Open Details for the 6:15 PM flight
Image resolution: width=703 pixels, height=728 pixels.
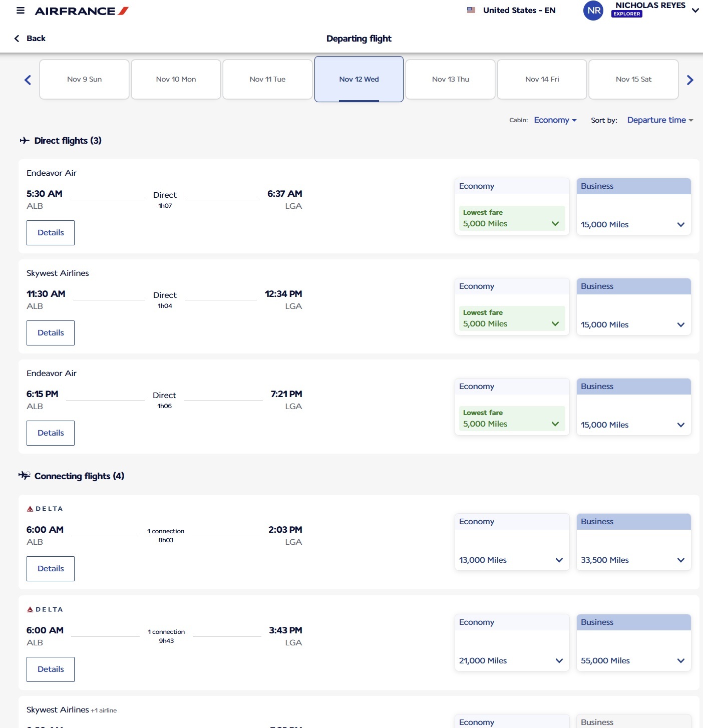pyautogui.click(x=51, y=433)
